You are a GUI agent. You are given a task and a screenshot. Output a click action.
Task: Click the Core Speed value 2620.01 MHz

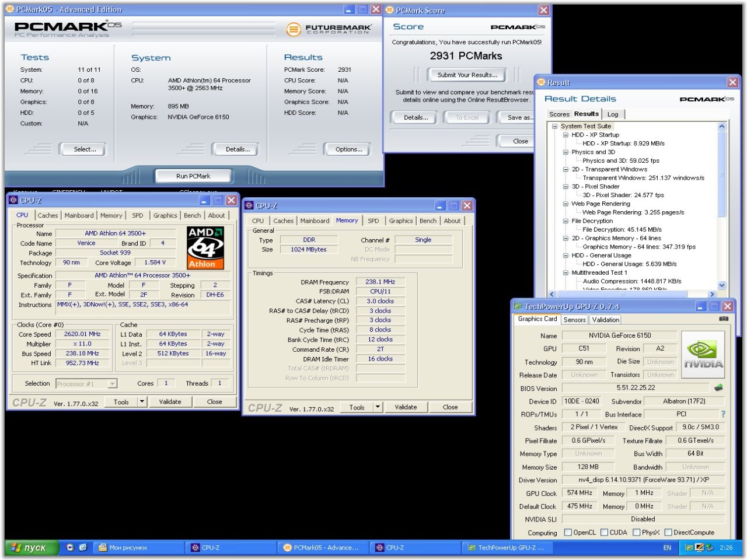[82, 334]
